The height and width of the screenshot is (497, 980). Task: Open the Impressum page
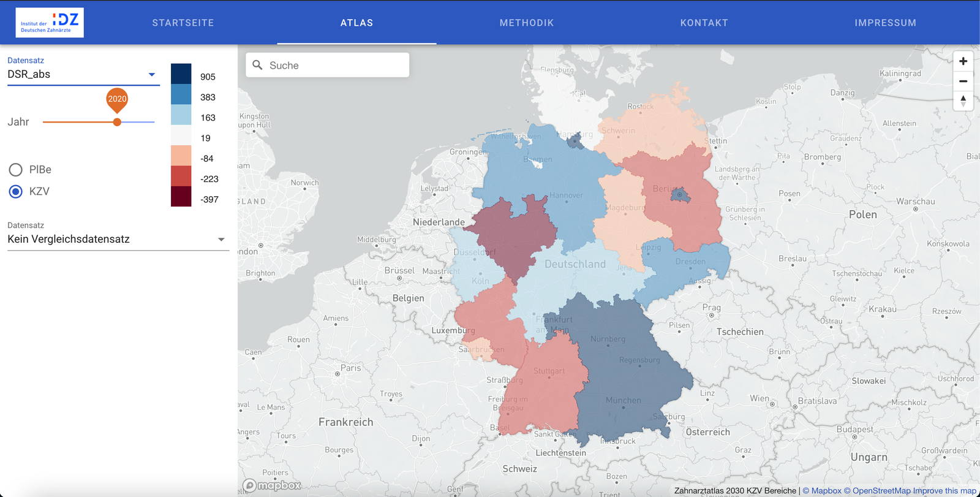[885, 23]
